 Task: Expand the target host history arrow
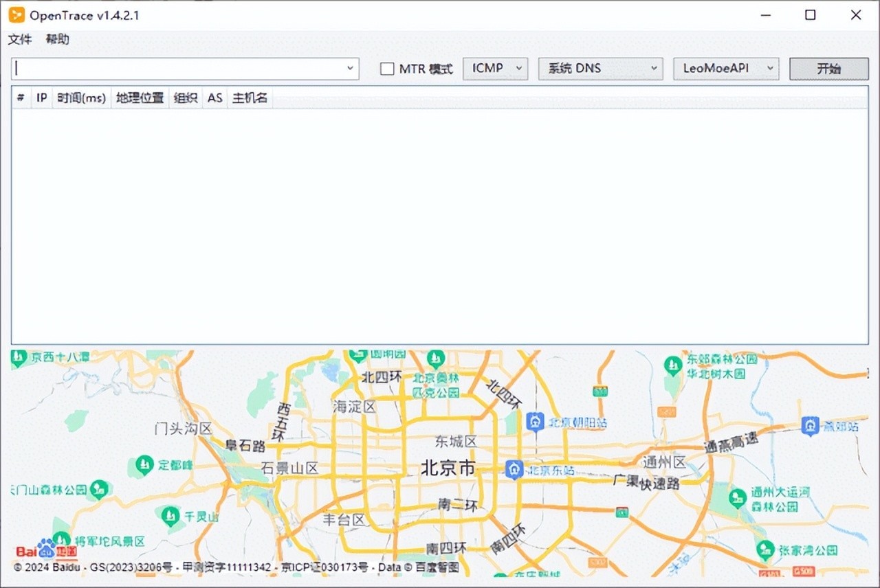click(351, 69)
